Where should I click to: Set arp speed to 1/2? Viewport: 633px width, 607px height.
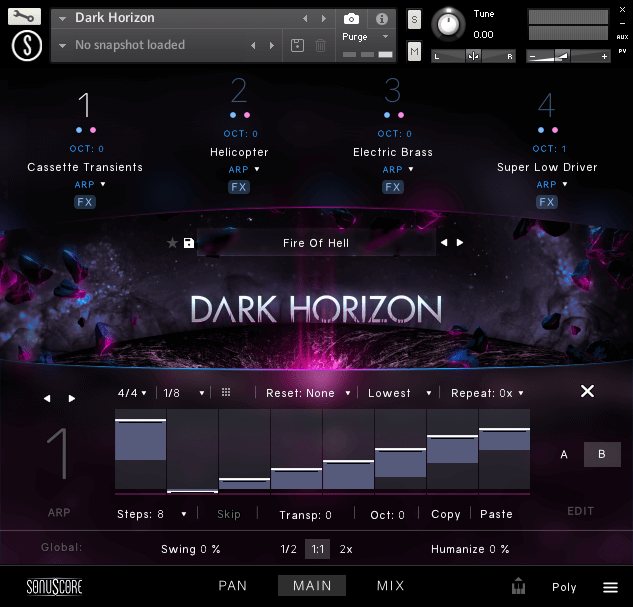click(x=289, y=549)
